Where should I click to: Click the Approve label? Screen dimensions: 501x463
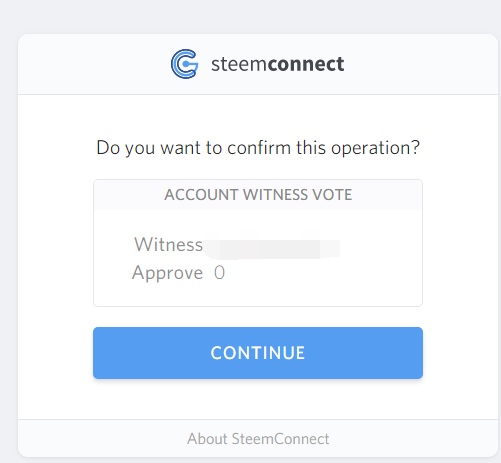(167, 273)
